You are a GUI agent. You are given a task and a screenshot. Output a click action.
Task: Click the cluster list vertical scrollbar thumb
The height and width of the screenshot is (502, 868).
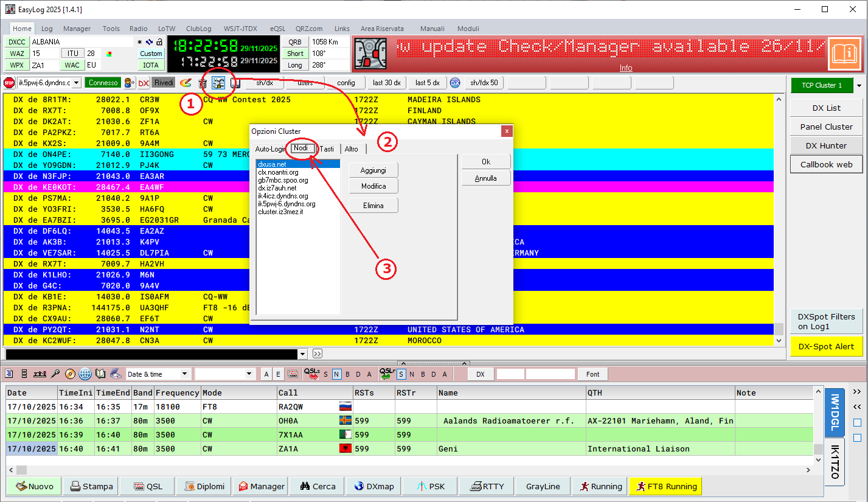[779, 329]
